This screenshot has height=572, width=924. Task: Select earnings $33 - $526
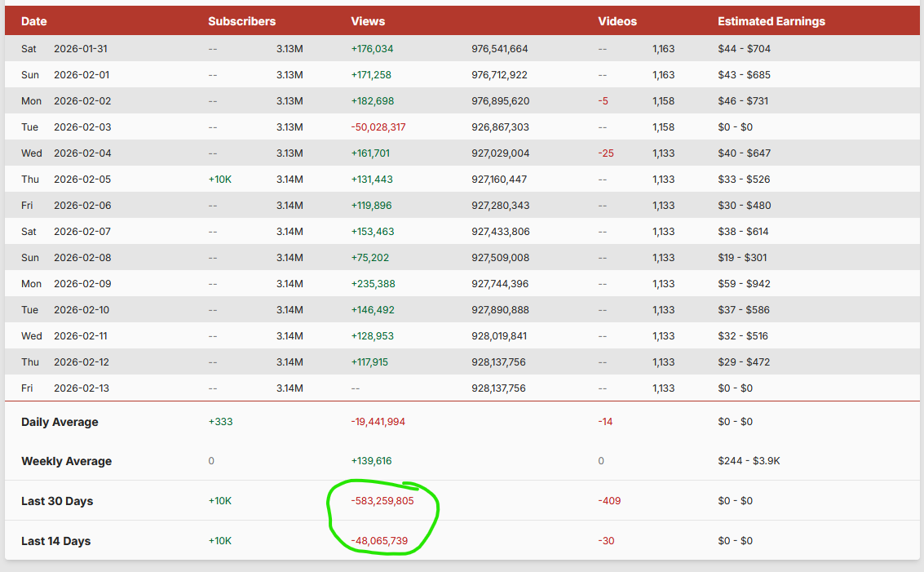(x=744, y=180)
